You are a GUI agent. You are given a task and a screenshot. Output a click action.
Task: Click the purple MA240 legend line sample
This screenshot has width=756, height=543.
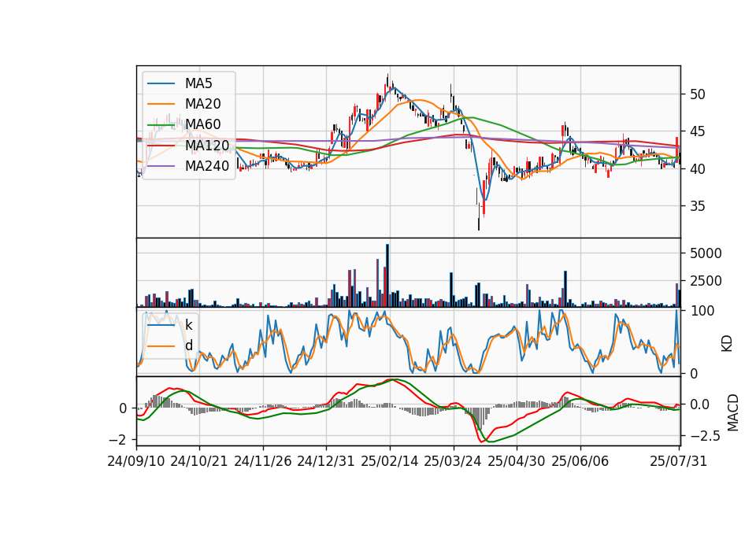coord(161,166)
